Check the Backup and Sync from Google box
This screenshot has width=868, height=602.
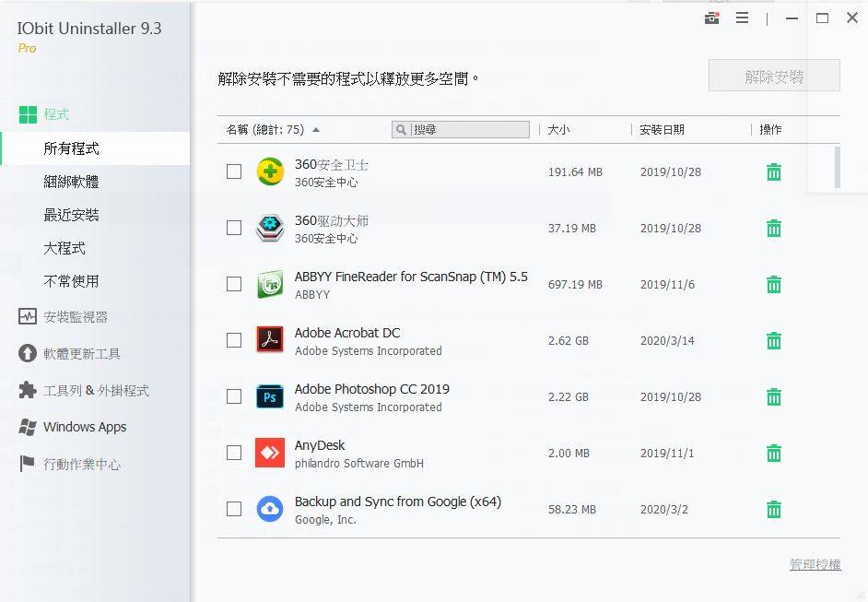[x=234, y=509]
